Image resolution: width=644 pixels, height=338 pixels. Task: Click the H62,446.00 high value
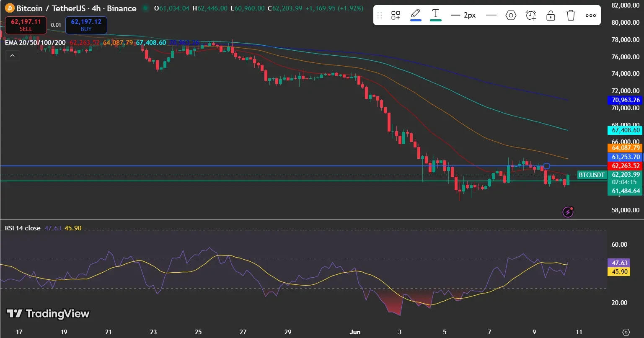coord(210,8)
